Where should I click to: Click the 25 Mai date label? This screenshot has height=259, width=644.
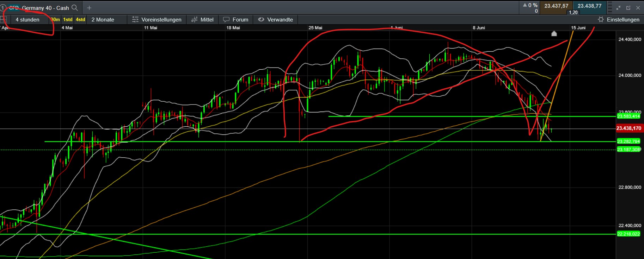tap(315, 27)
